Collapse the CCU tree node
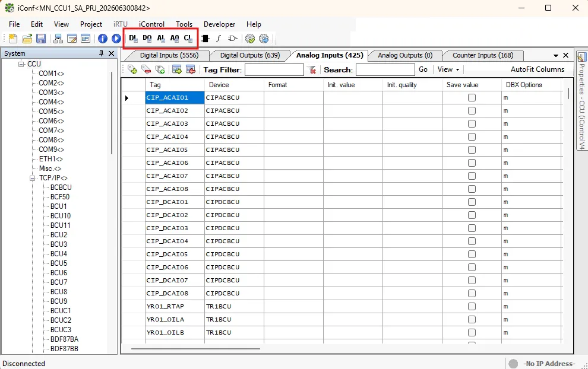The image size is (588, 369). (x=21, y=64)
